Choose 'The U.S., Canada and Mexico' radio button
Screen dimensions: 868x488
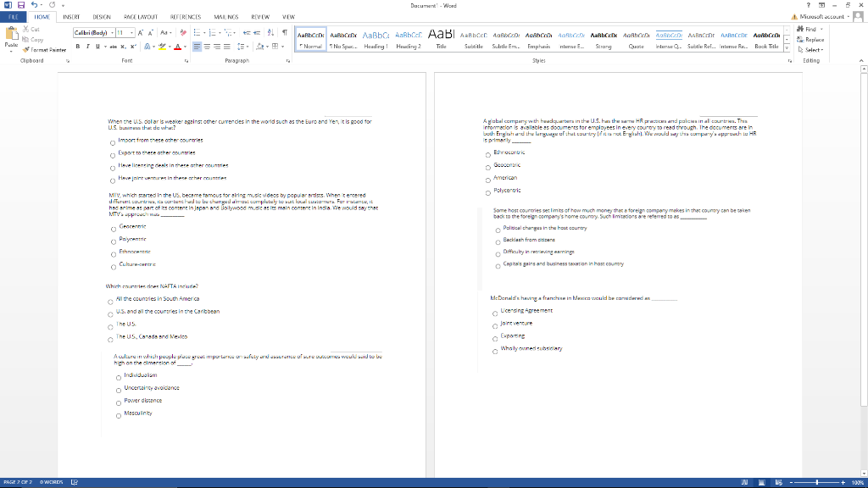[x=110, y=340]
